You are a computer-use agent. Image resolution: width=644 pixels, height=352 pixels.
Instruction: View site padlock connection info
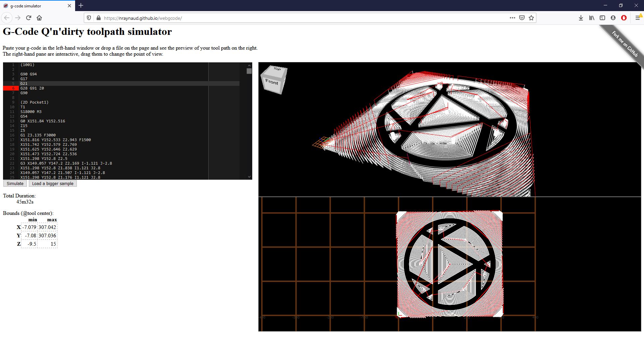98,18
